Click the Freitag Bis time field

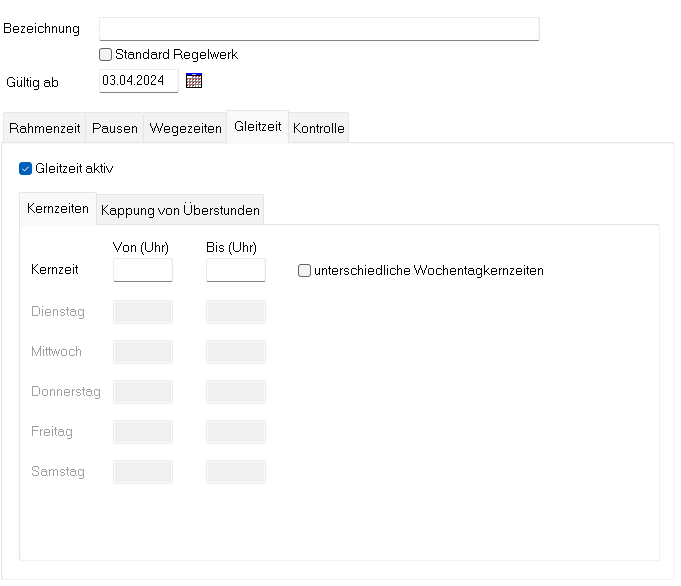(x=235, y=432)
